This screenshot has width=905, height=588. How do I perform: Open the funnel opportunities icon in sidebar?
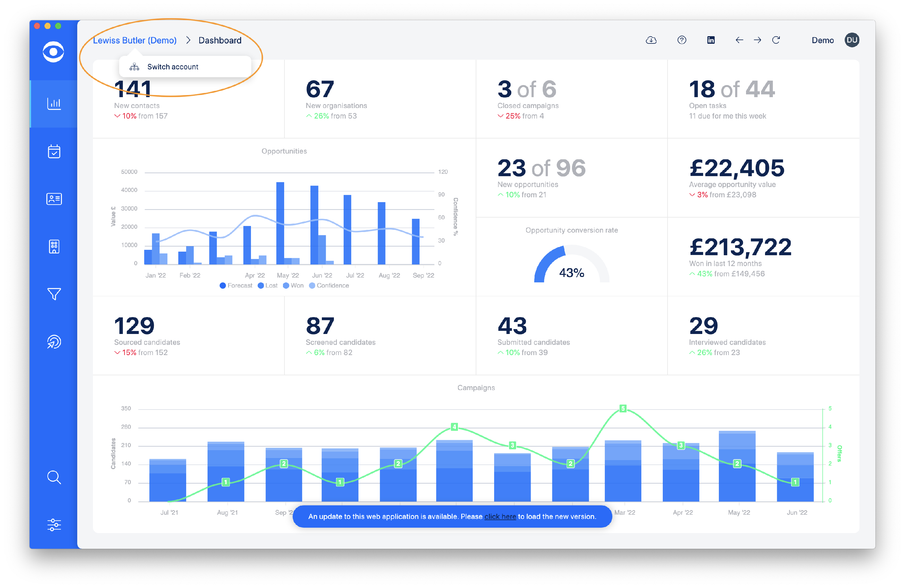(x=54, y=294)
